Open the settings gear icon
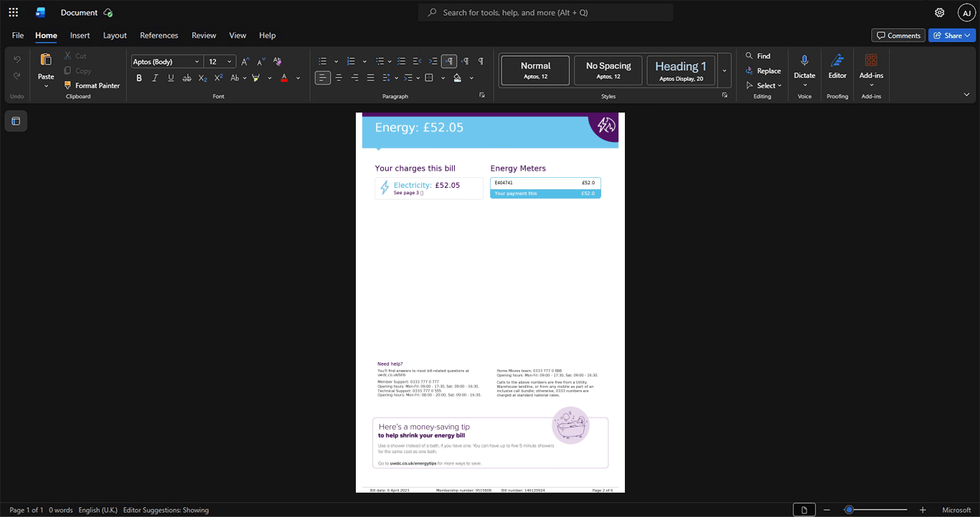Screen dimensions: 980x517 tap(940, 12)
